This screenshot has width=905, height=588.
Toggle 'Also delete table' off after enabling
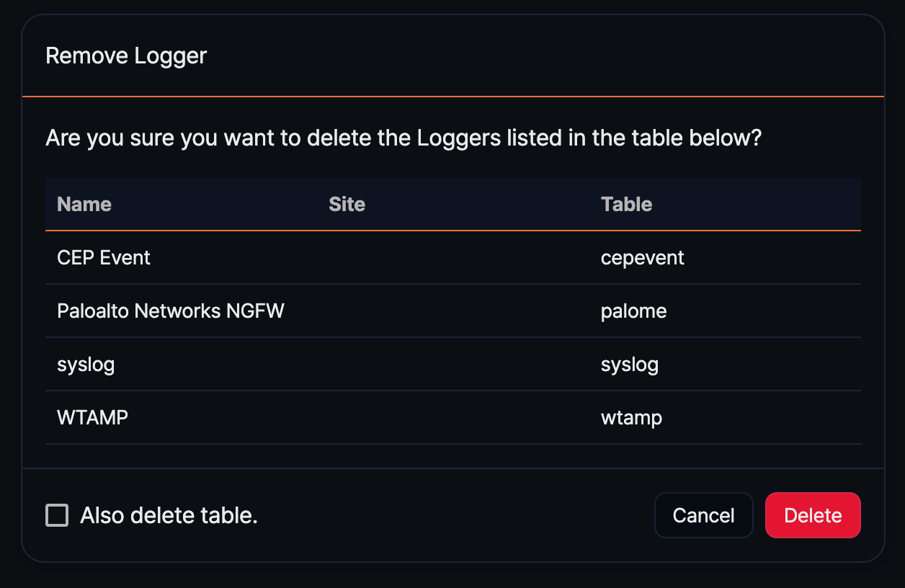[x=57, y=515]
